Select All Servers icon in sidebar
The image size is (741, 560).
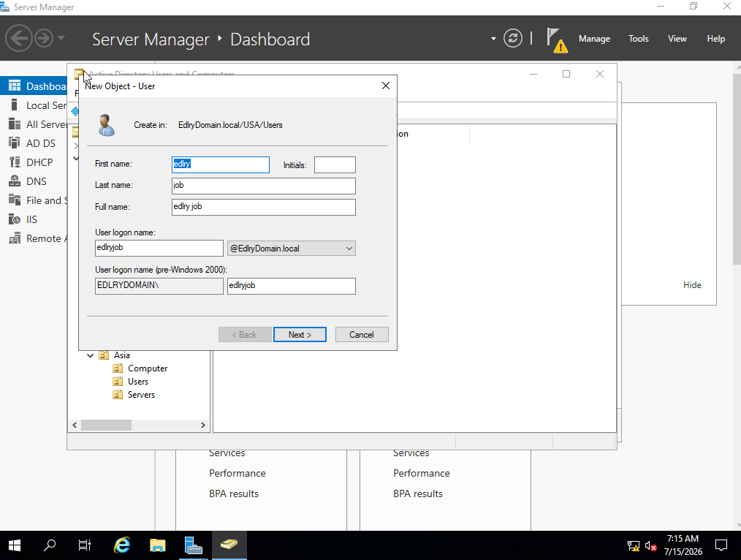14,124
